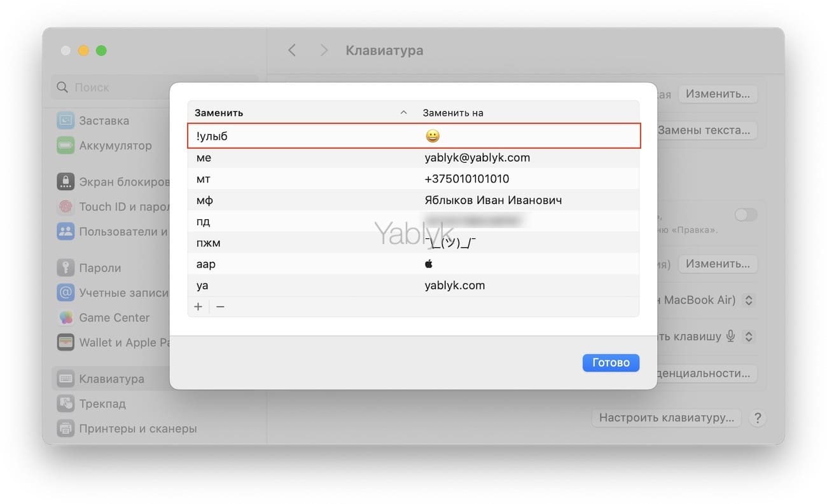This screenshot has width=827, height=504.
Task: Add a new replacement with plus button
Action: point(198,306)
